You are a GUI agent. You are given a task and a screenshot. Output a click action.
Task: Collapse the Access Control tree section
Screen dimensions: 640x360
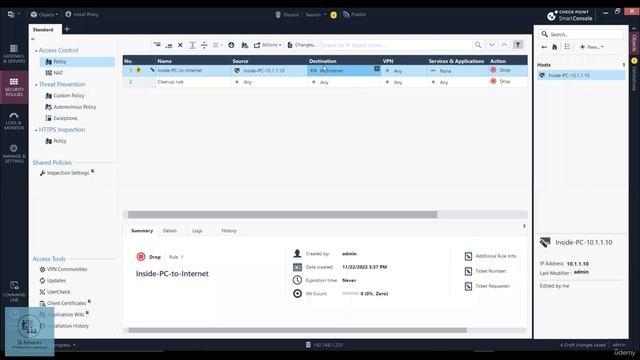(x=36, y=51)
